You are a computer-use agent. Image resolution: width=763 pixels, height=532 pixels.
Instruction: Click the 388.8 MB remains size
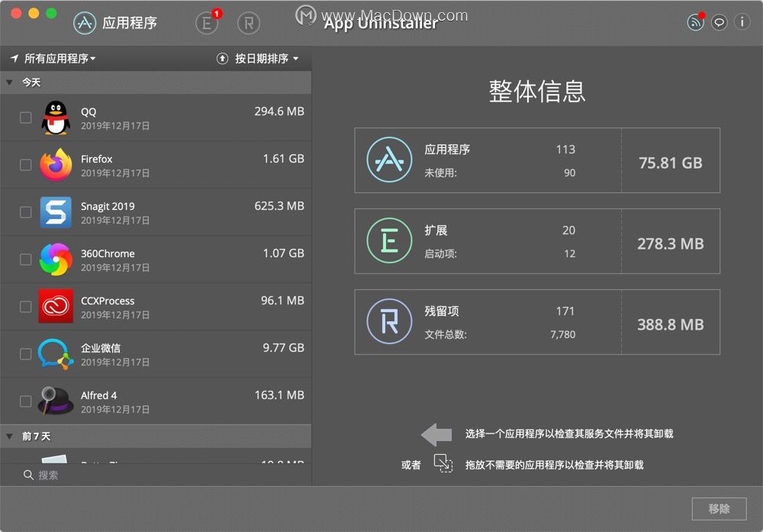670,324
